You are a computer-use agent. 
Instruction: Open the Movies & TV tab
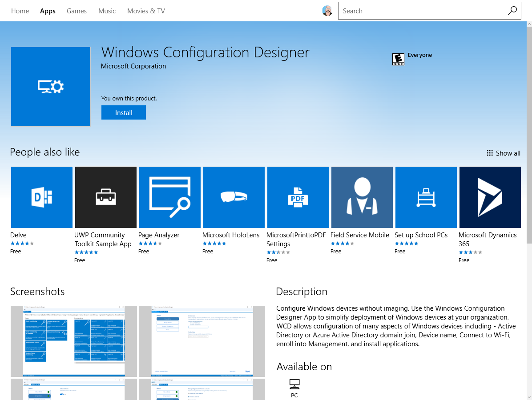click(146, 11)
